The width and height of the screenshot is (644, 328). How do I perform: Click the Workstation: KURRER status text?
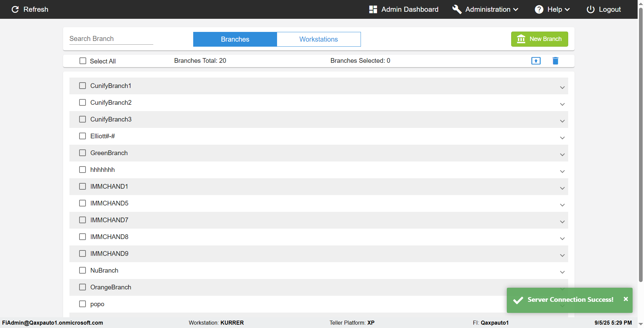coord(216,323)
